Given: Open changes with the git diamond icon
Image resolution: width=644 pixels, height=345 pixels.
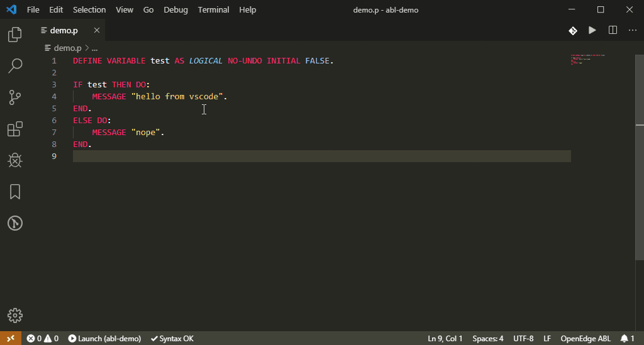Looking at the screenshot, I should [x=572, y=30].
